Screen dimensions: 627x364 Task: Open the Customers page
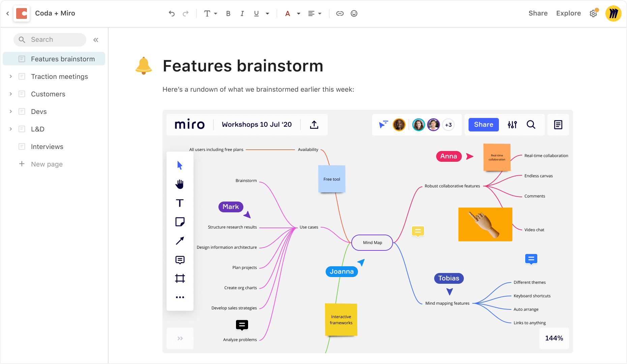[48, 94]
